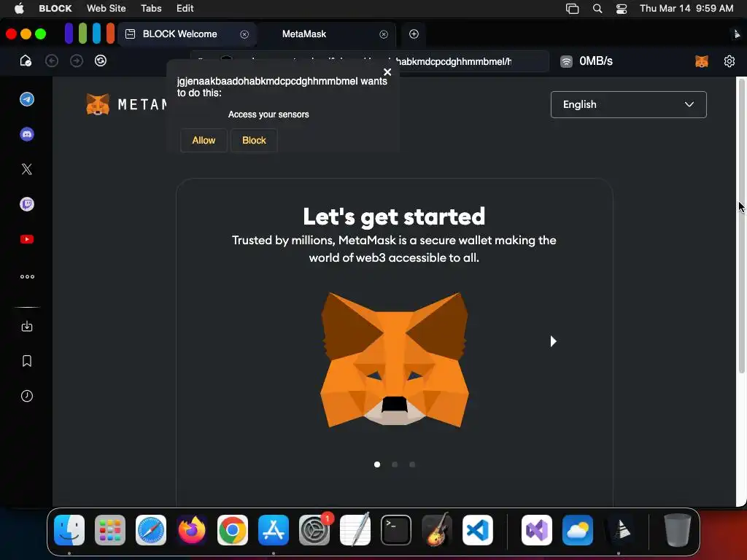Viewport: 747px width, 560px height.
Task: Open the Edit menu
Action: (185, 8)
